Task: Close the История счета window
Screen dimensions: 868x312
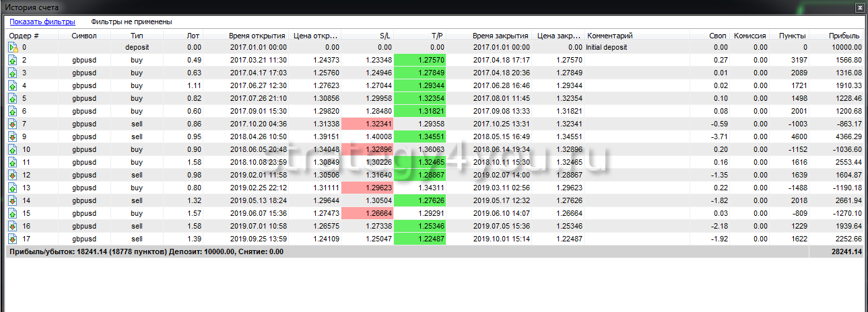Action: point(859,8)
